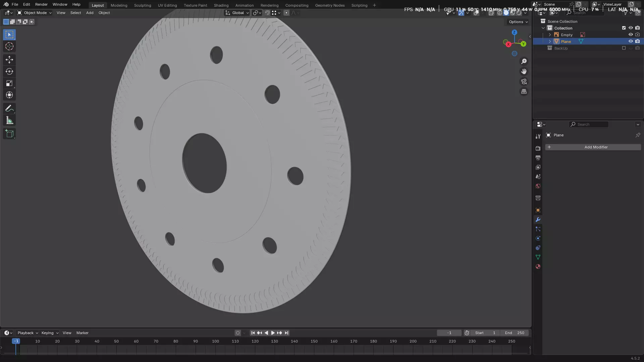Image resolution: width=644 pixels, height=362 pixels.
Task: Disable Plane in renders camera icon
Action: point(637,42)
